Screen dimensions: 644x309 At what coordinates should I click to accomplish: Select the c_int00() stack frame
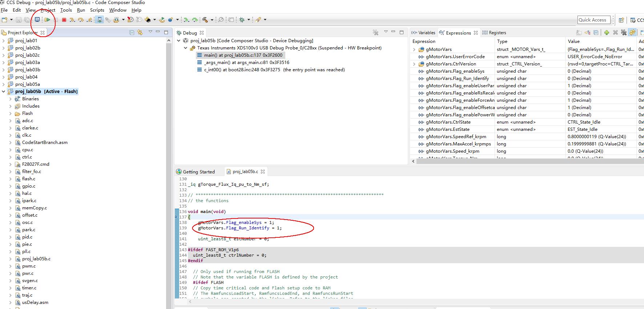271,70
